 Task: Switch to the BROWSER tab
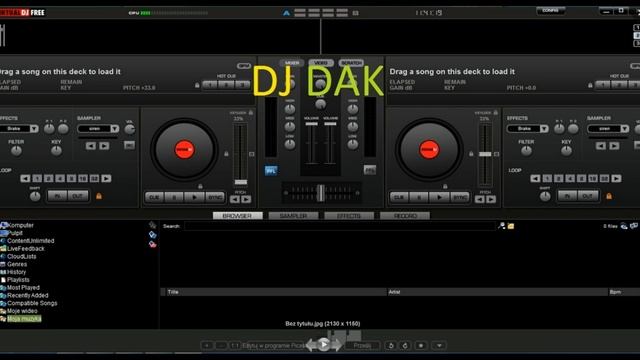(238, 216)
